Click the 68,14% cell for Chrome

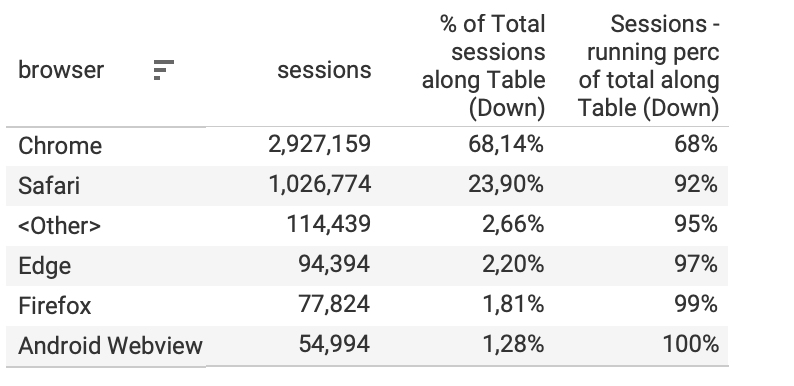click(x=506, y=145)
